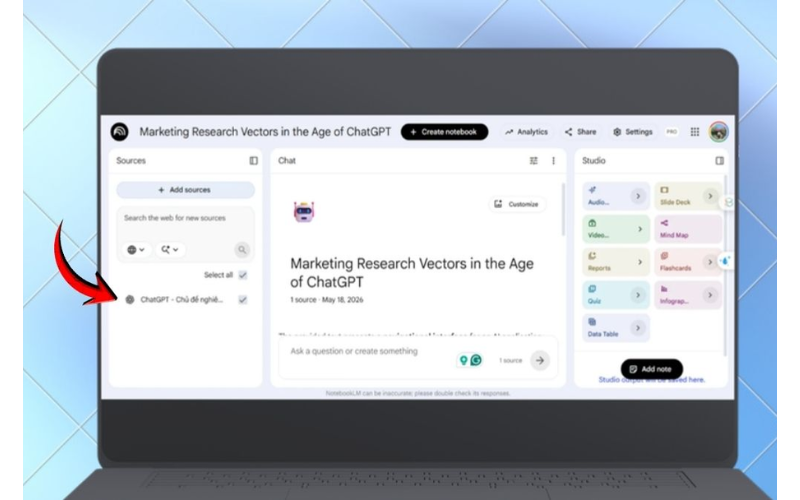
Task: Click Create notebook button
Action: (444, 132)
